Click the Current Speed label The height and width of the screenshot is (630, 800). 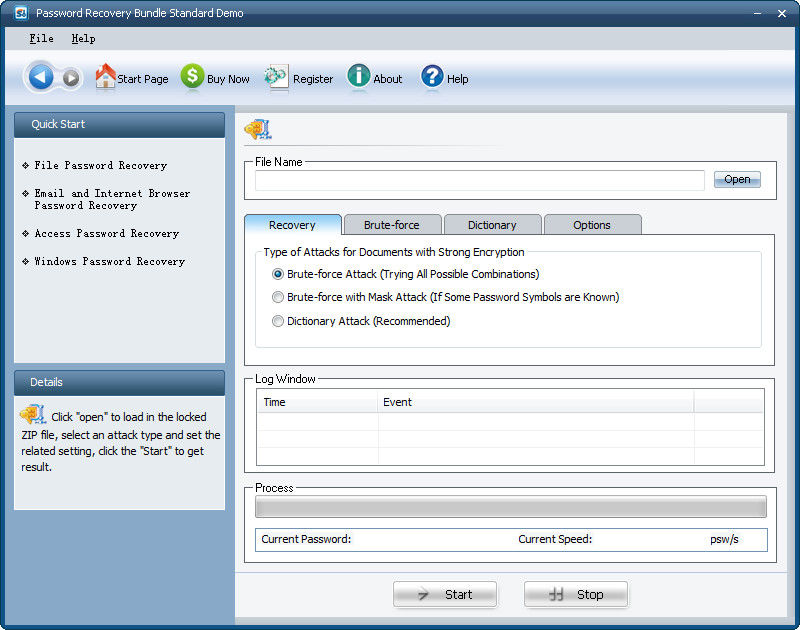(x=555, y=539)
